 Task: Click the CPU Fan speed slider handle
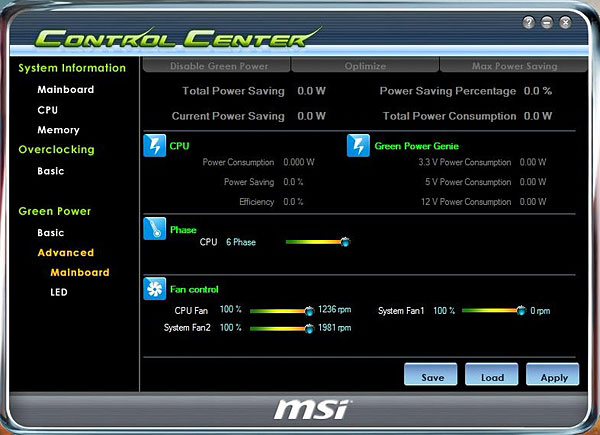[x=309, y=311]
